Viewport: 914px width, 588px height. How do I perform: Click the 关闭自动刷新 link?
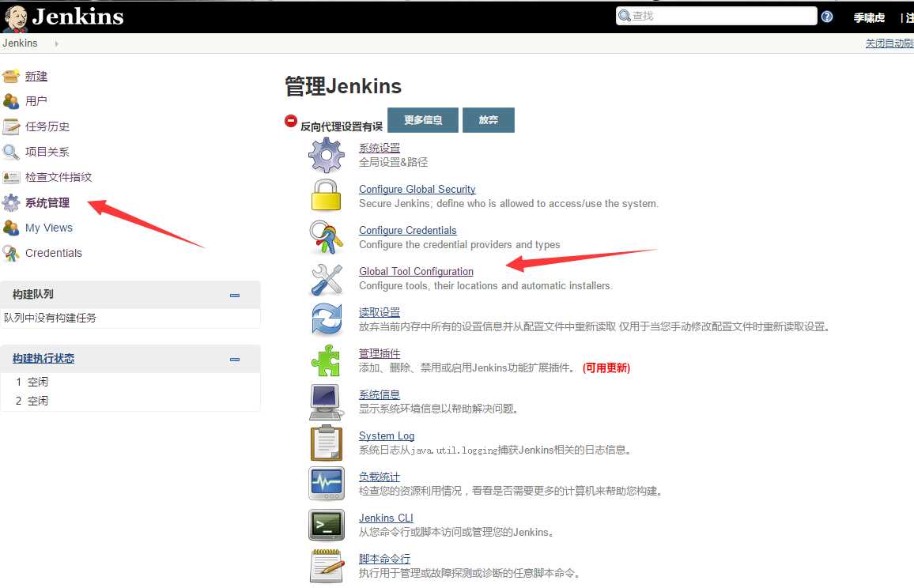889,43
